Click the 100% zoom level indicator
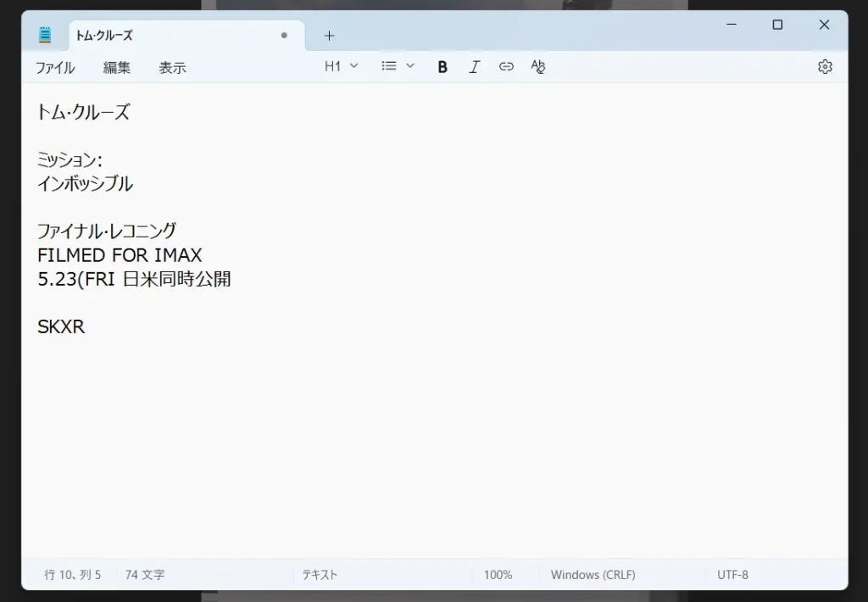868x602 pixels. point(498,575)
